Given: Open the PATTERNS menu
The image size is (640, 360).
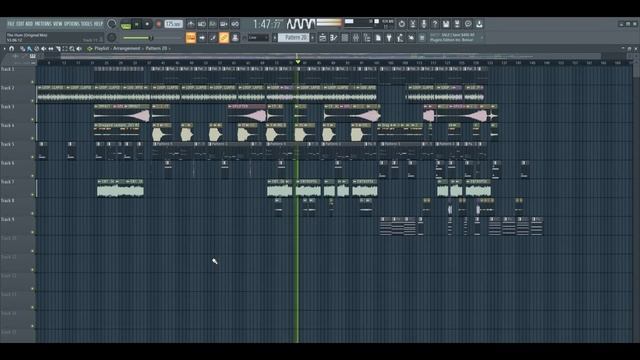Looking at the screenshot, I should pos(43,24).
